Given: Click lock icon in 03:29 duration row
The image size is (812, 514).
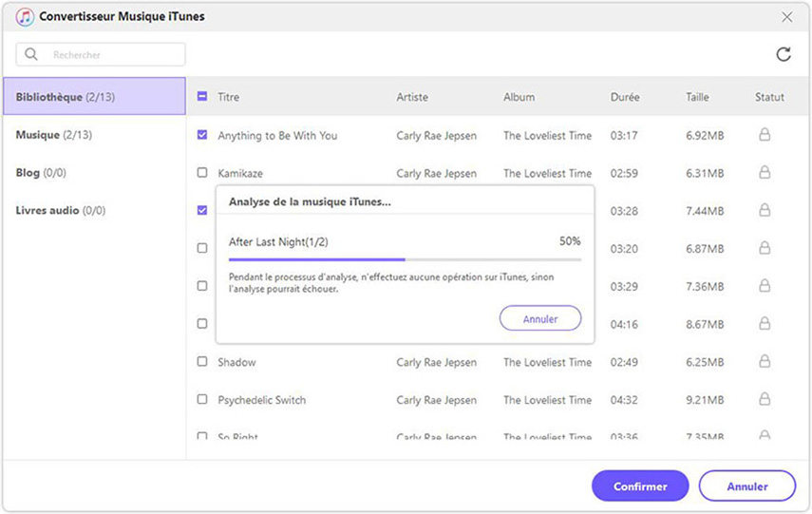Looking at the screenshot, I should point(765,286).
